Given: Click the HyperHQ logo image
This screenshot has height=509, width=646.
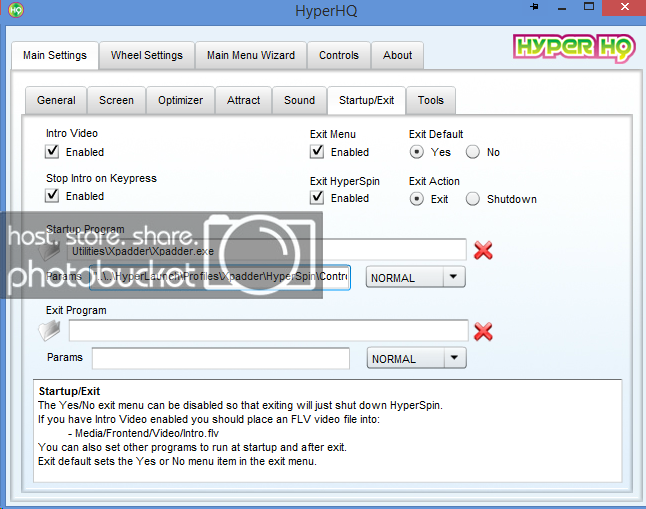Looking at the screenshot, I should point(574,48).
